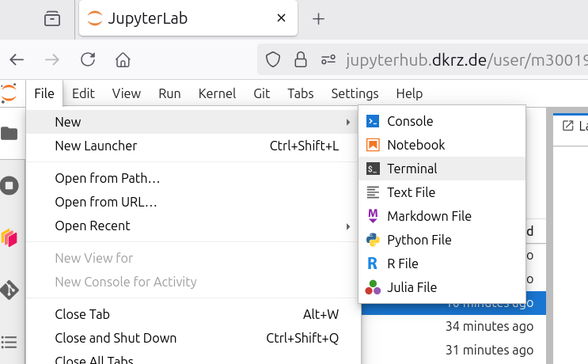
Task: Open the file browser sidebar folder icon
Action: click(x=9, y=133)
